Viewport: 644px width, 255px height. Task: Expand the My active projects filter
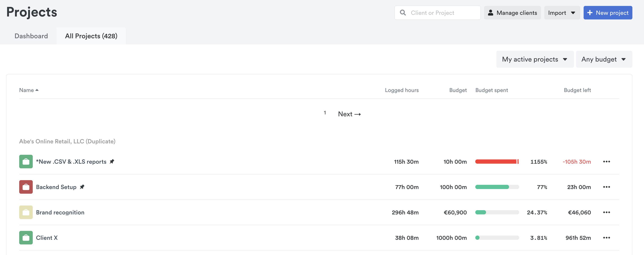pos(534,59)
